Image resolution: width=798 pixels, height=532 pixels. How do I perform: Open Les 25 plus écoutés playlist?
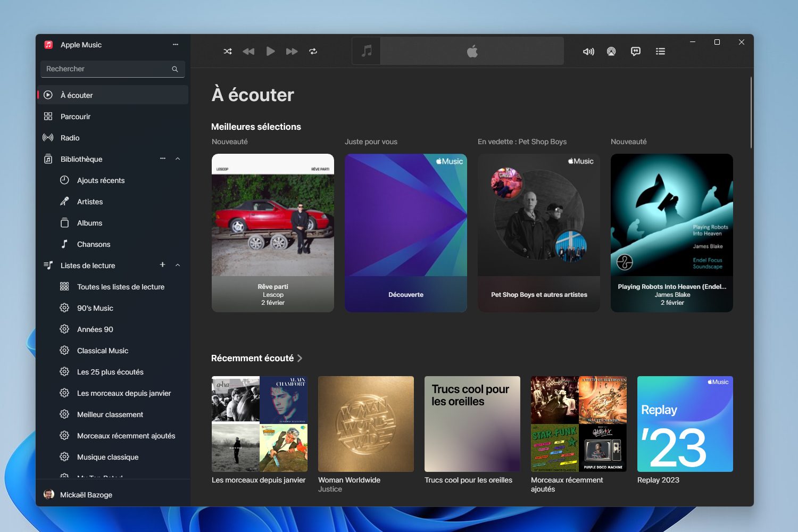coord(113,372)
